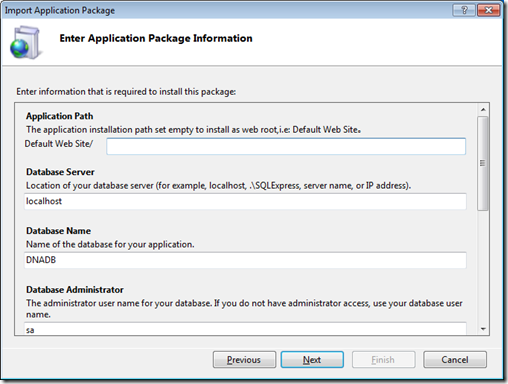
Task: Click 'Location of your database server' description
Action: tap(218, 186)
